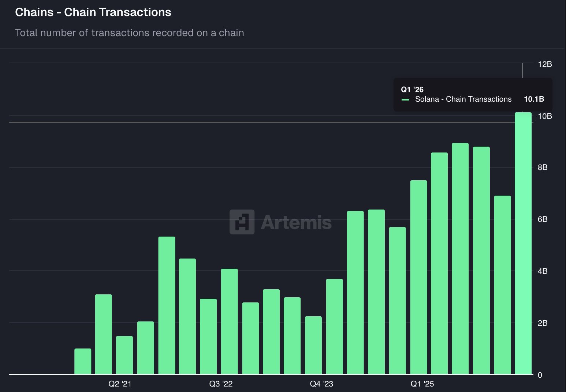Viewport: 566px width, 392px height.
Task: Click the Q2 '21 x-axis label
Action: [x=120, y=384]
